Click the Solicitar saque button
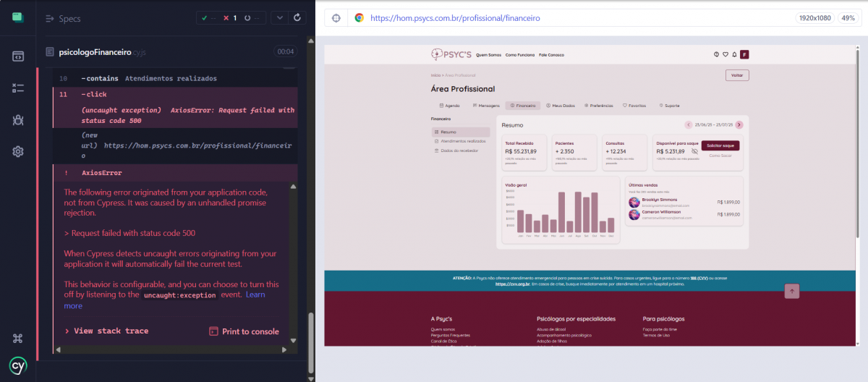868x382 pixels. [720, 145]
